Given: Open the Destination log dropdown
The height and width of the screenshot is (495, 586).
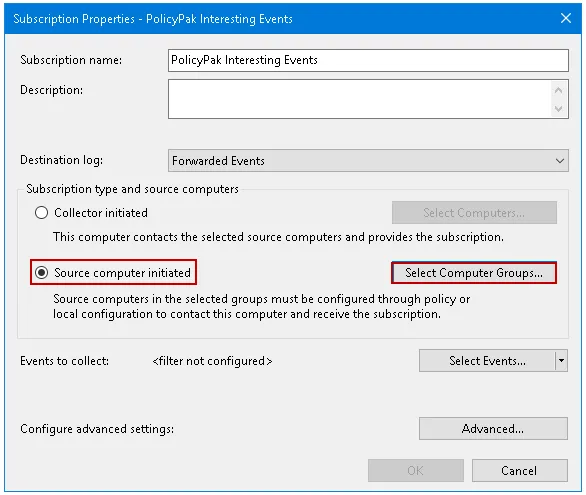Looking at the screenshot, I should [368, 161].
